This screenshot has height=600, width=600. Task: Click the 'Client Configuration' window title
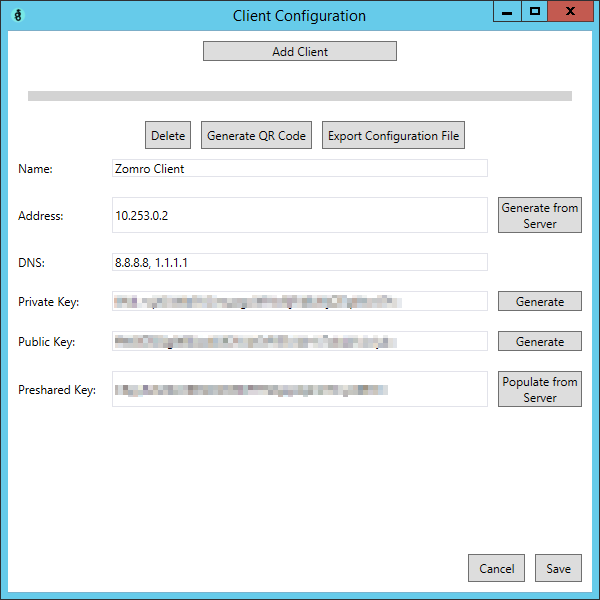(x=299, y=16)
